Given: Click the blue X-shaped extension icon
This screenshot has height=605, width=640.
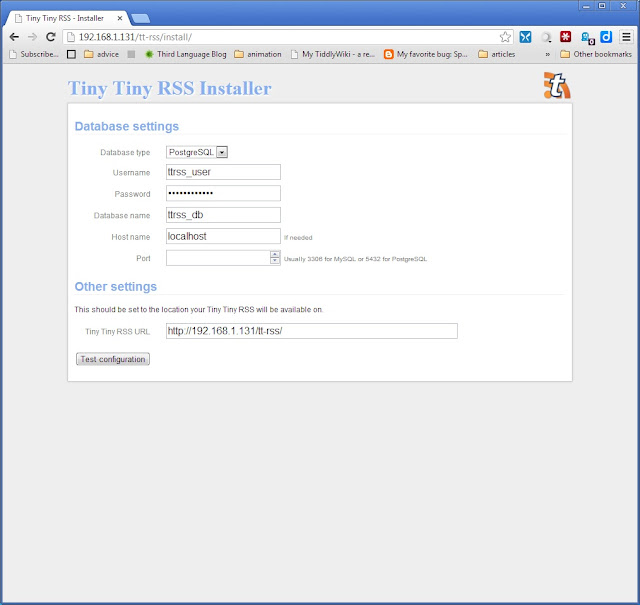Looking at the screenshot, I should tap(525, 37).
